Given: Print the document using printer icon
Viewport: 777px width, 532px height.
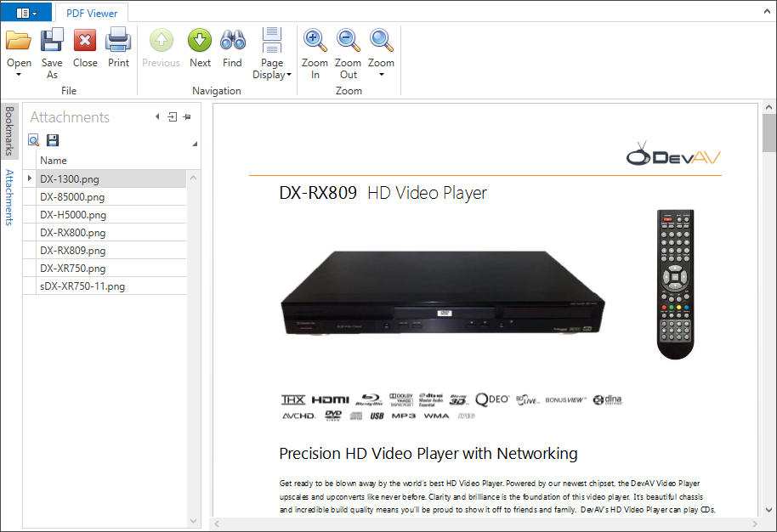Looking at the screenshot, I should 118,41.
